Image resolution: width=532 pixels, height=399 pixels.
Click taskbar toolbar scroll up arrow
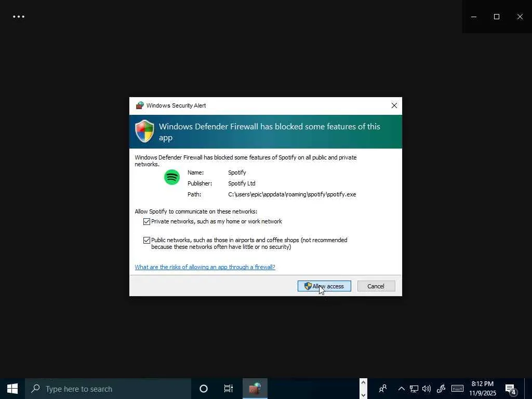pyautogui.click(x=363, y=383)
